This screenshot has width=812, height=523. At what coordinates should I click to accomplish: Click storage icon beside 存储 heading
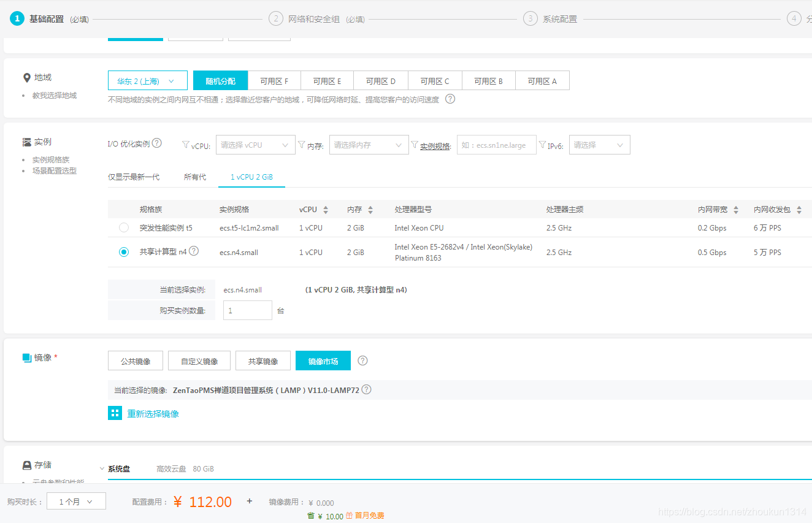pos(27,465)
